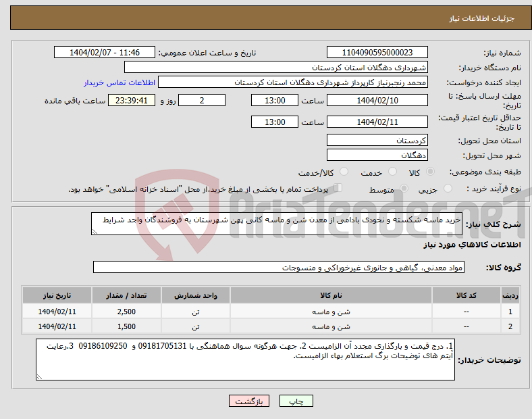The image size is (532, 419).
Task: Click the price validity date 1404/02/11 field
Action: (x=377, y=122)
